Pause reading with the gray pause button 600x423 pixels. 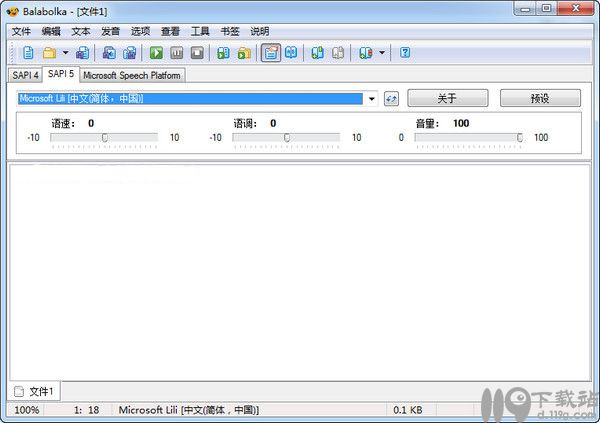point(176,53)
